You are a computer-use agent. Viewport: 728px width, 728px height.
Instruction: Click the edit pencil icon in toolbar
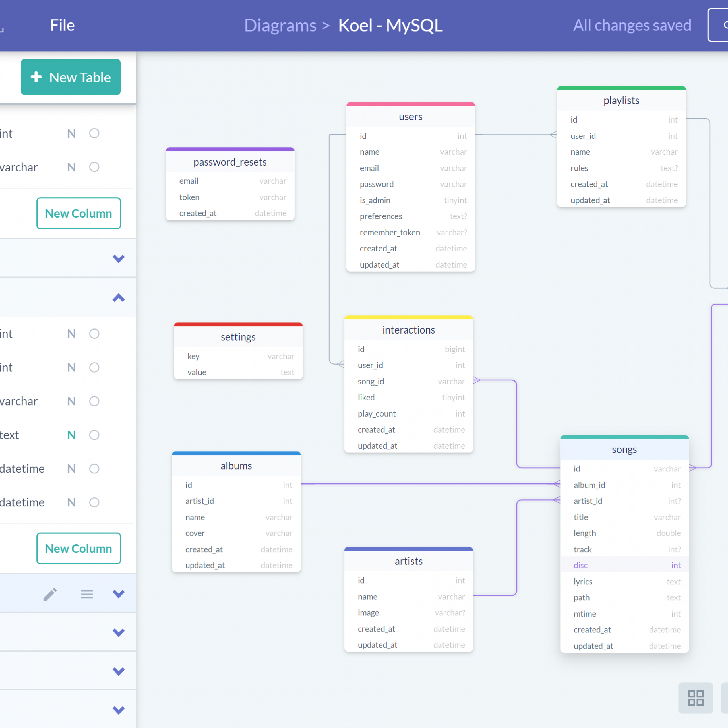tap(50, 594)
